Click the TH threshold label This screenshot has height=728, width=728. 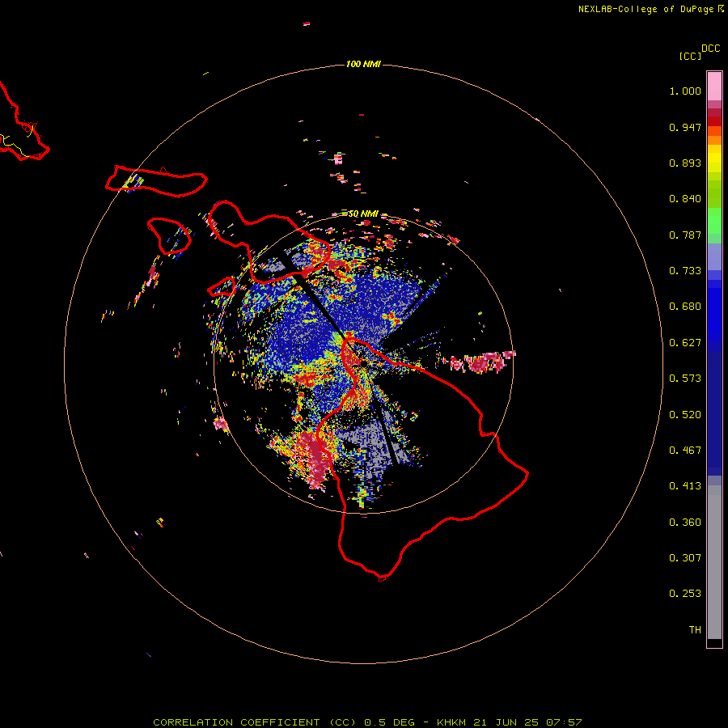[695, 630]
